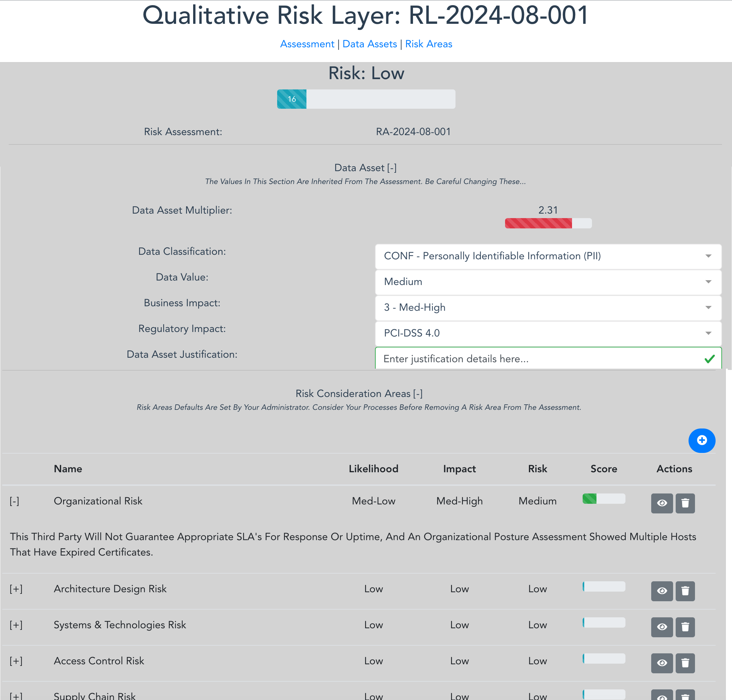
Task: Open the Data Classification dropdown
Action: (548, 256)
